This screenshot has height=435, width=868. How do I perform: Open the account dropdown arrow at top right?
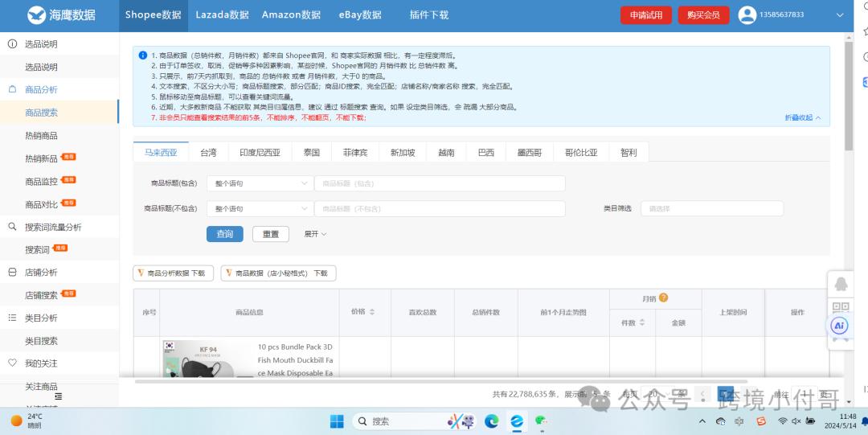840,15
